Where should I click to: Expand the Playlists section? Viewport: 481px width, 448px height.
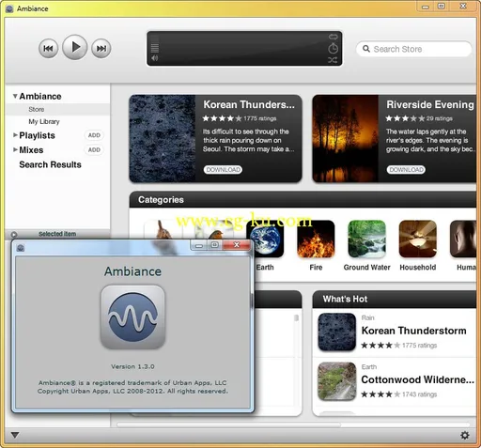pyautogui.click(x=15, y=135)
